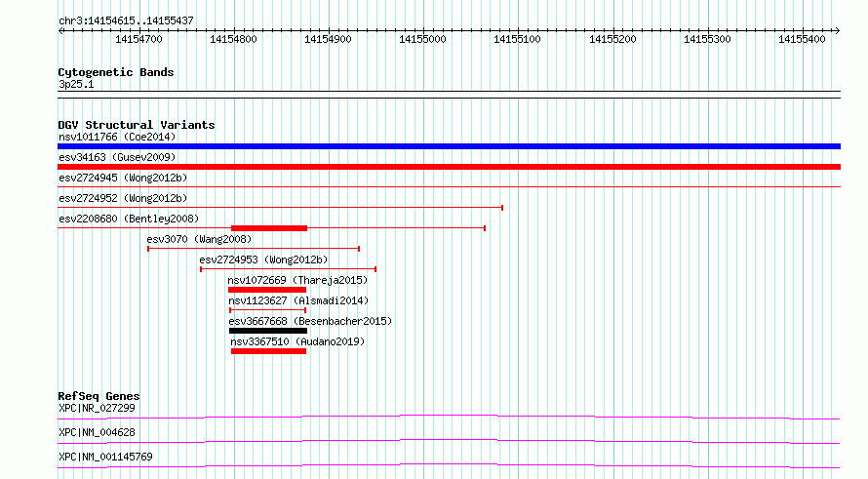
Task: Click the 14154900 ruler position label
Action: (329, 39)
